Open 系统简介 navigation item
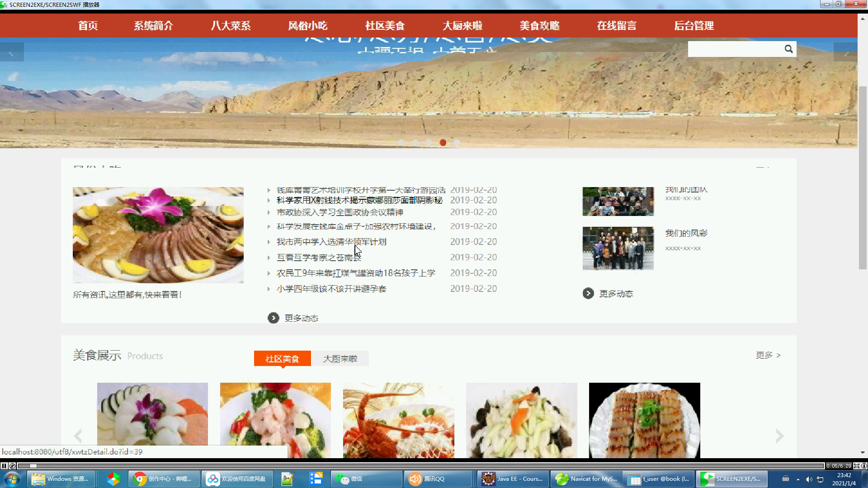The width and height of the screenshot is (868, 488). [x=153, y=26]
